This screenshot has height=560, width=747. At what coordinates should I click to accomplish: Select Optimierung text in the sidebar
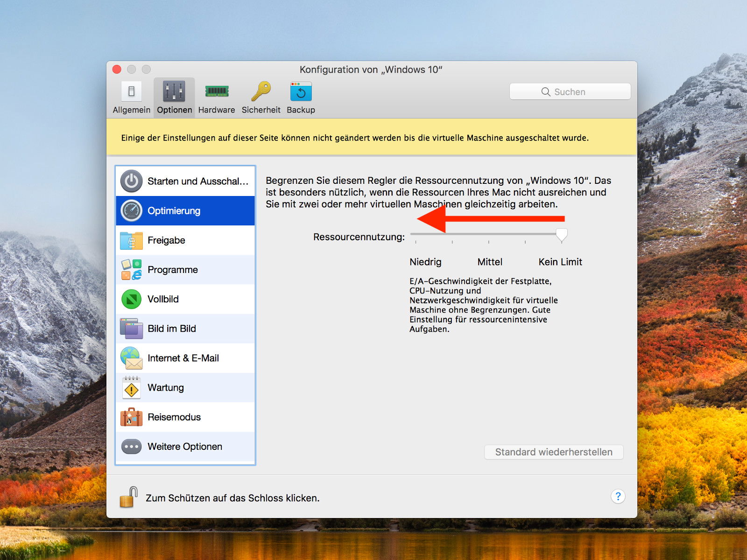point(174,211)
